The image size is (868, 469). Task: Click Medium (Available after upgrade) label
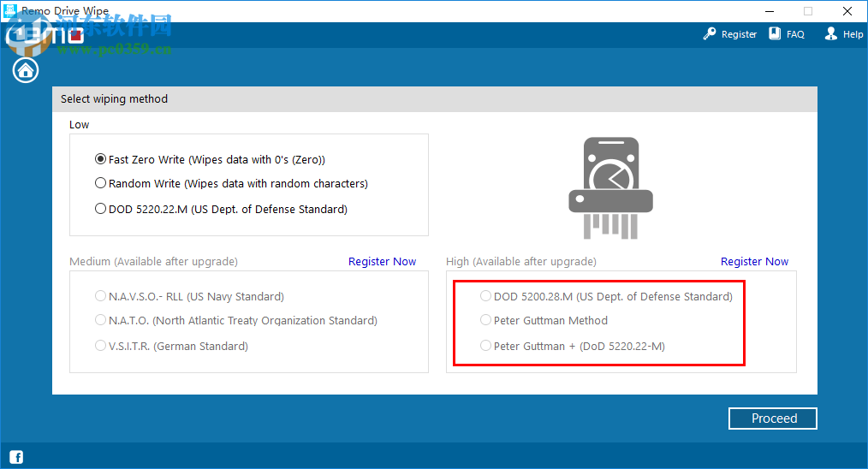tap(153, 261)
